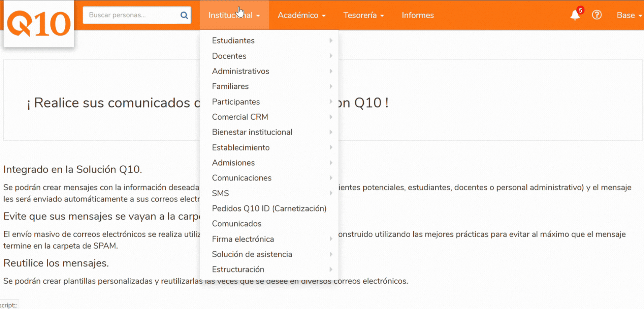The height and width of the screenshot is (309, 644).
Task: Select Docentes in the menu
Action: pyautogui.click(x=269, y=56)
